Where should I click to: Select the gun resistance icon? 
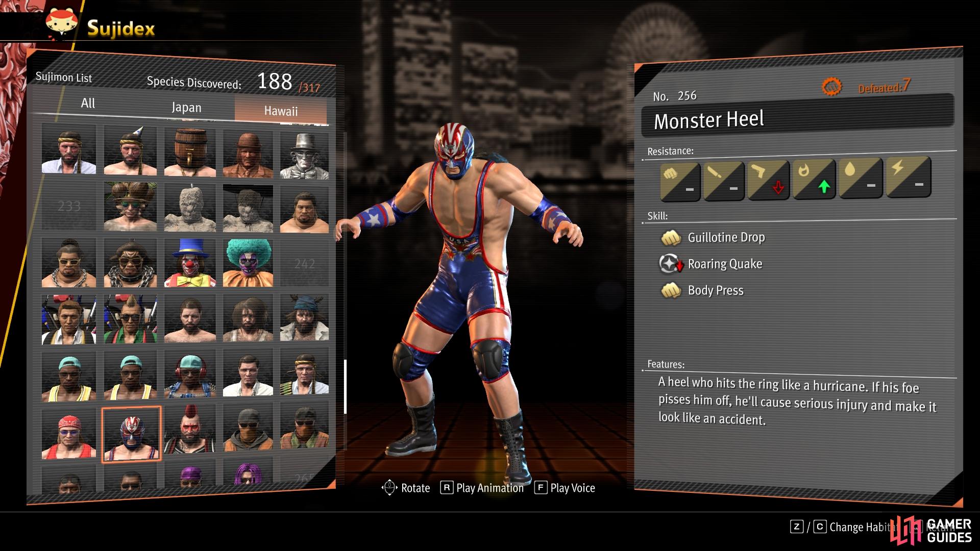click(x=769, y=180)
